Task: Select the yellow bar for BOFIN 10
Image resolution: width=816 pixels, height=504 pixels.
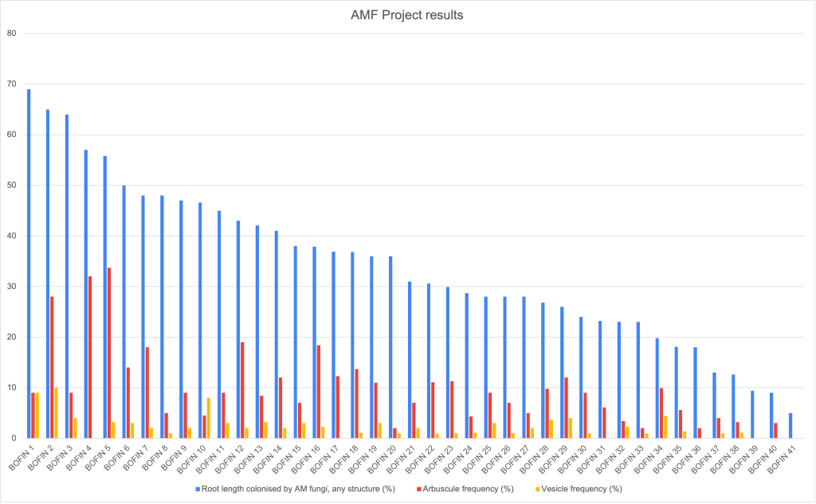Action: (209, 417)
